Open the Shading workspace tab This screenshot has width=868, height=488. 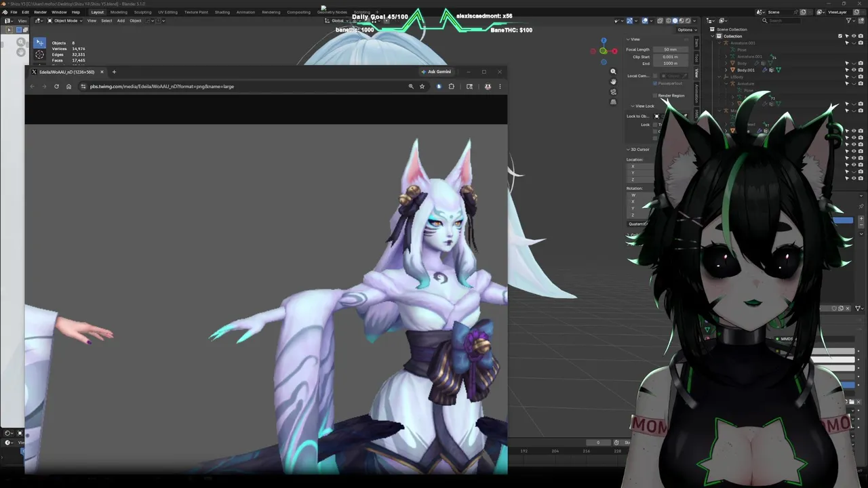coord(222,12)
